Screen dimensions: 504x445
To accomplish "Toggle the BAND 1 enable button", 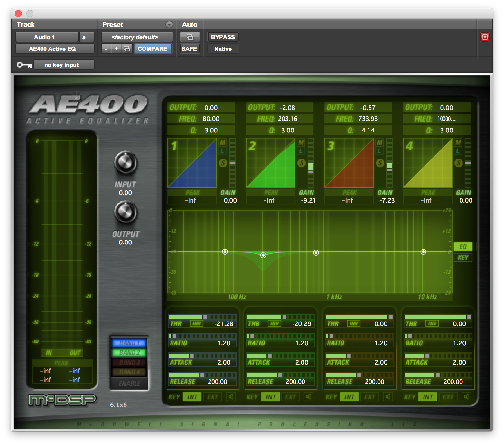I will (x=129, y=343).
